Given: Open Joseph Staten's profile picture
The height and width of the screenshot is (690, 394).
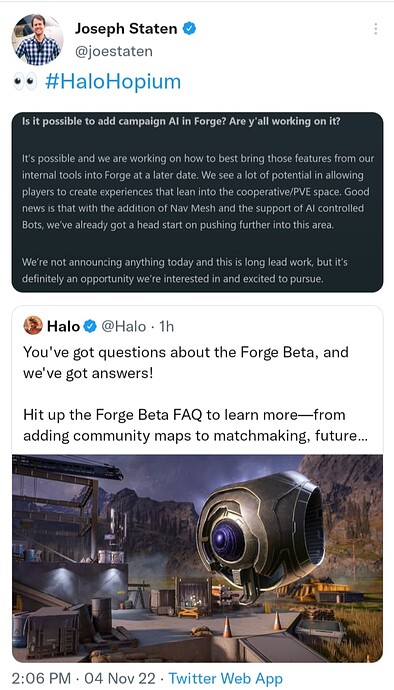Looking at the screenshot, I should coord(37,40).
